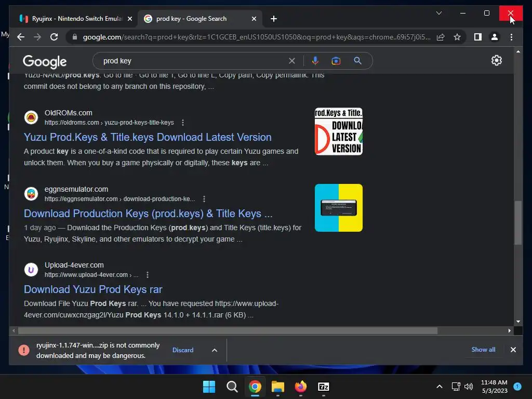
Task: Click the horizontal scroll right arrow
Action: (509, 330)
